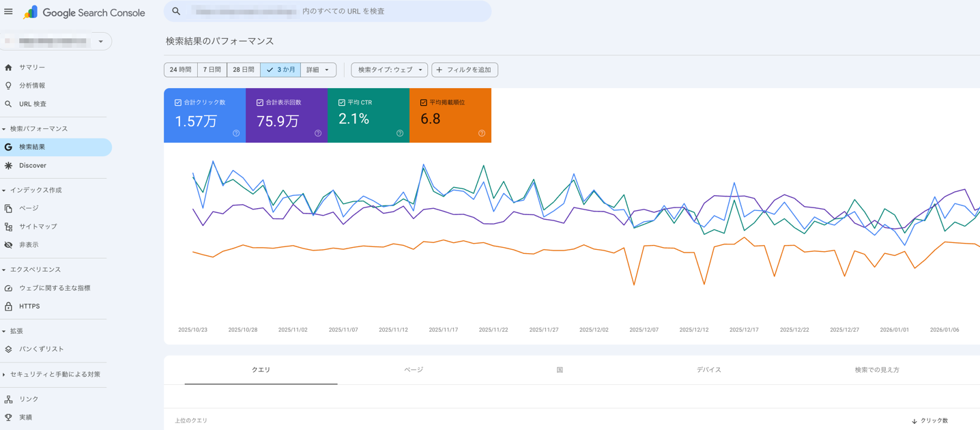Image resolution: width=980 pixels, height=430 pixels.
Task: Click the 分析情報 lightbulb icon
Action: coord(8,86)
